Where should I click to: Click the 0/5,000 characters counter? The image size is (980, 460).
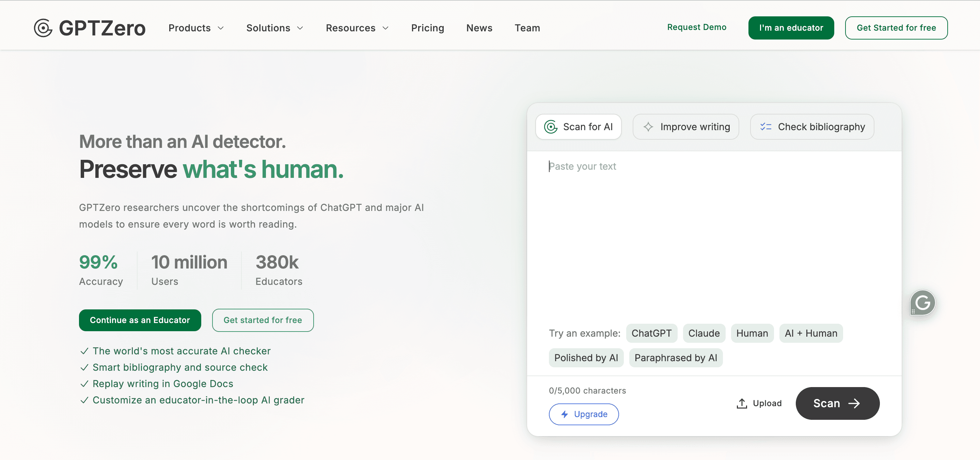[x=587, y=390]
